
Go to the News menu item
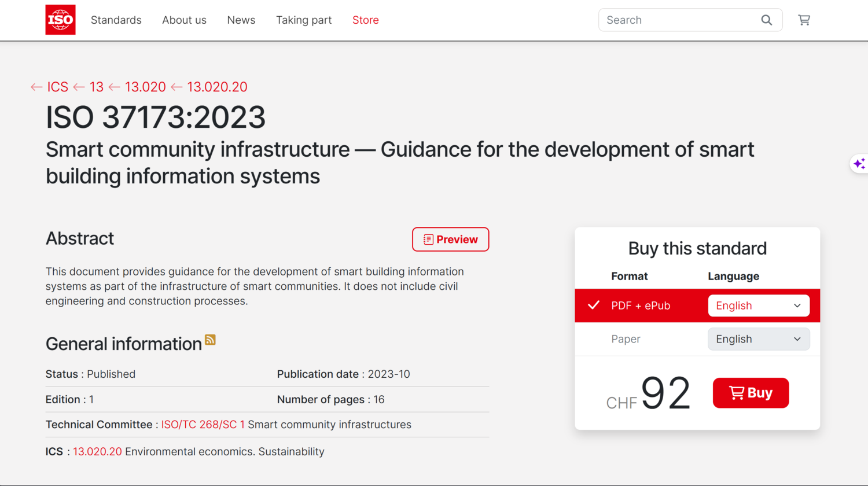pyautogui.click(x=241, y=20)
